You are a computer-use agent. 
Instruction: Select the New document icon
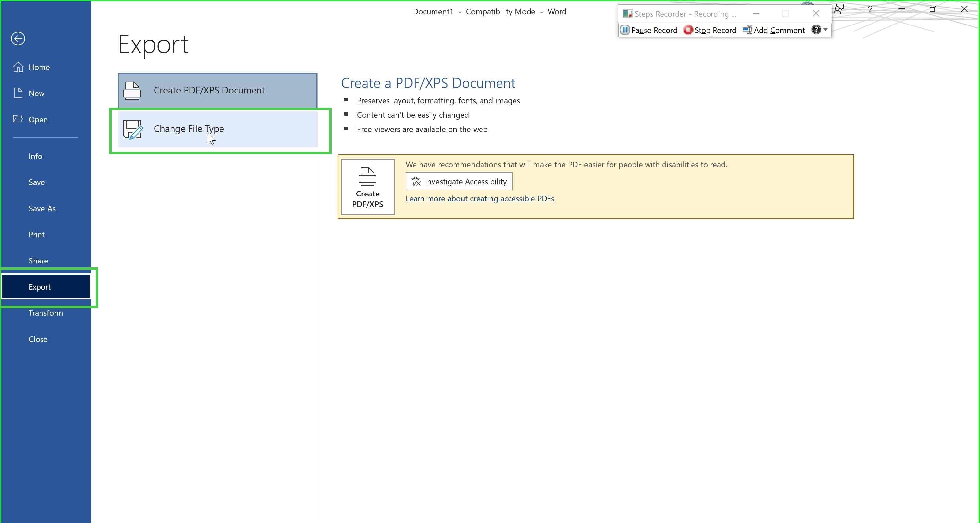click(18, 93)
